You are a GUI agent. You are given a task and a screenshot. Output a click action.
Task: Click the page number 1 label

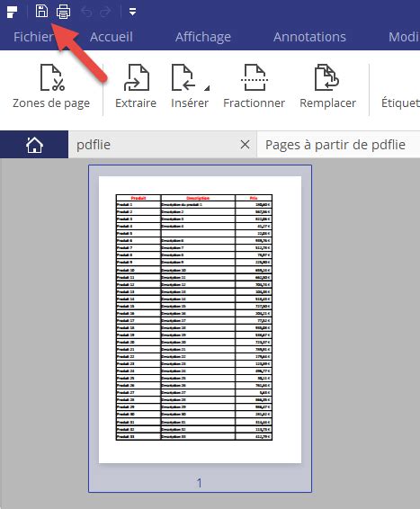point(200,483)
